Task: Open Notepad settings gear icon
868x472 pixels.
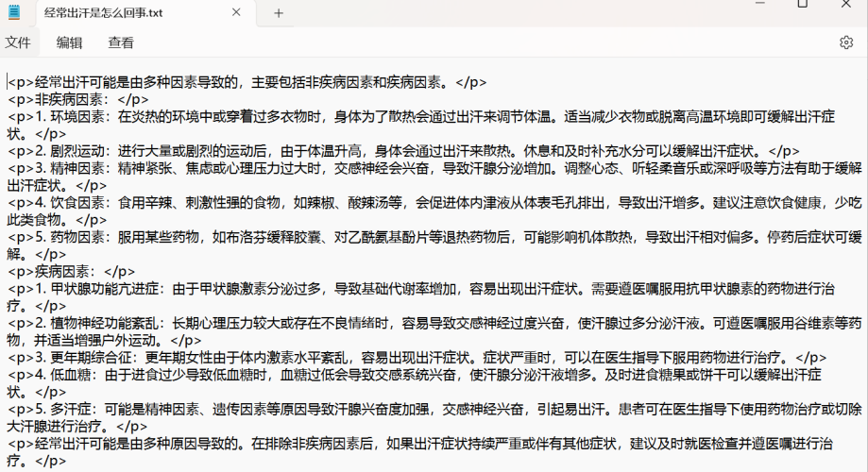Action: click(846, 42)
